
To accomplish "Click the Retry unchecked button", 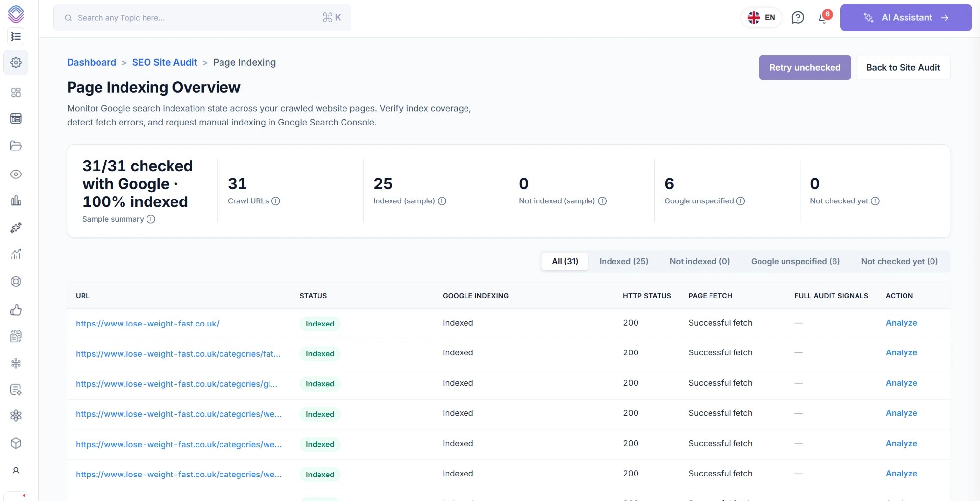I will [x=805, y=68].
